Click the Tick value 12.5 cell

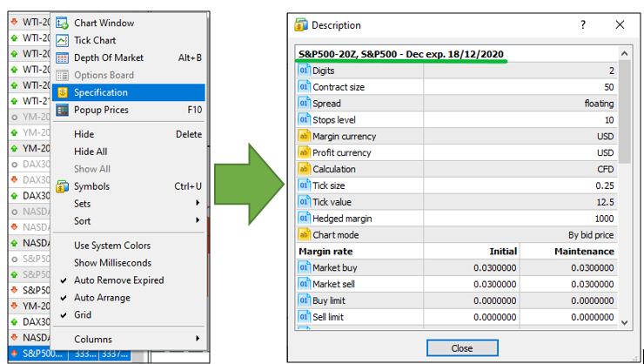pyautogui.click(x=605, y=202)
